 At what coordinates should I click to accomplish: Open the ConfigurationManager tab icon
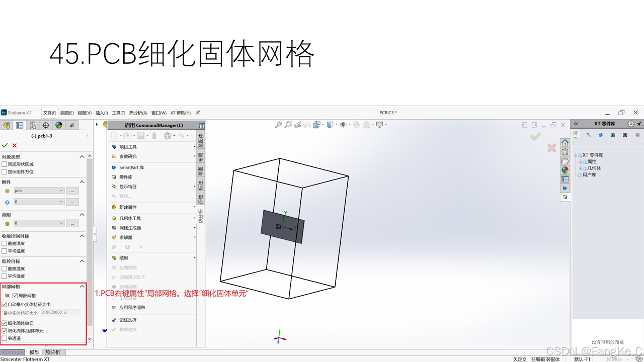tap(33, 125)
